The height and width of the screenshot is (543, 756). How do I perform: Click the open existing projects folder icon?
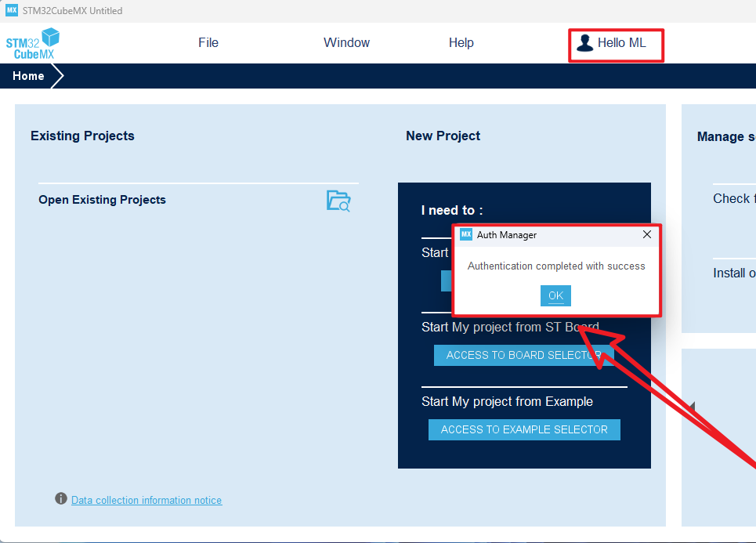click(x=338, y=201)
